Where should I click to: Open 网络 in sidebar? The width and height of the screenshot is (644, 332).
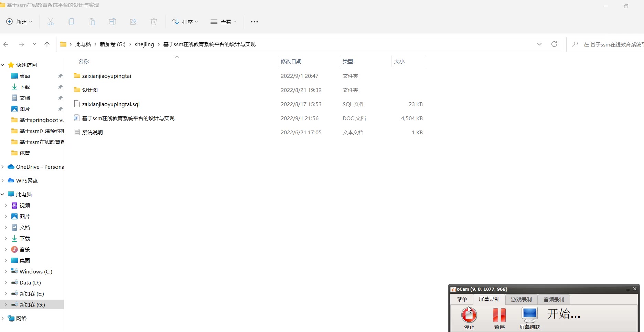pos(21,318)
